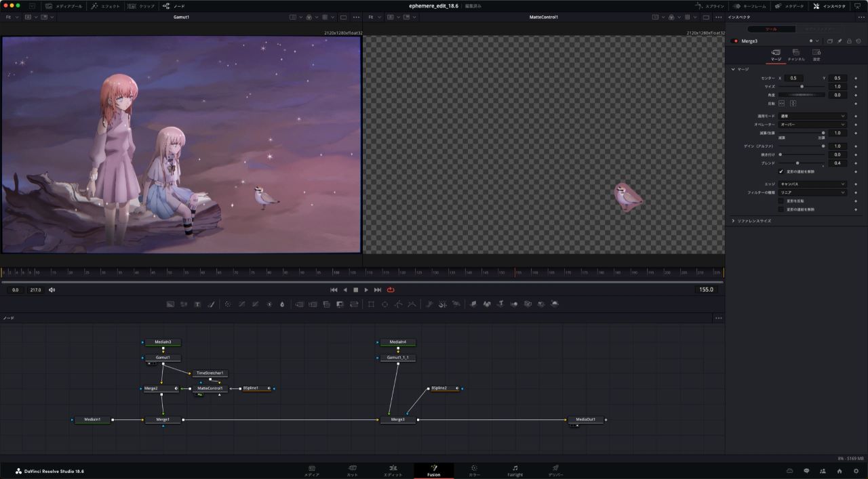Click the Text+ tool icon in toolbar

point(197,304)
